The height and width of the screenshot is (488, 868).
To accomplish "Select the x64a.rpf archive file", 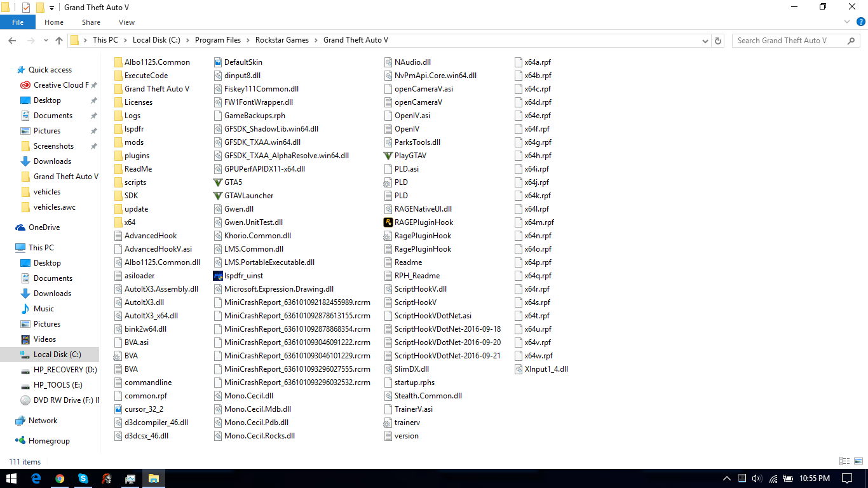I will (x=532, y=62).
